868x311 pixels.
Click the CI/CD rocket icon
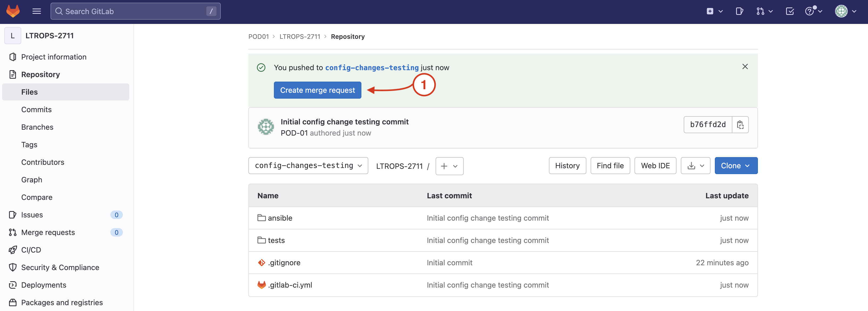pyautogui.click(x=13, y=250)
